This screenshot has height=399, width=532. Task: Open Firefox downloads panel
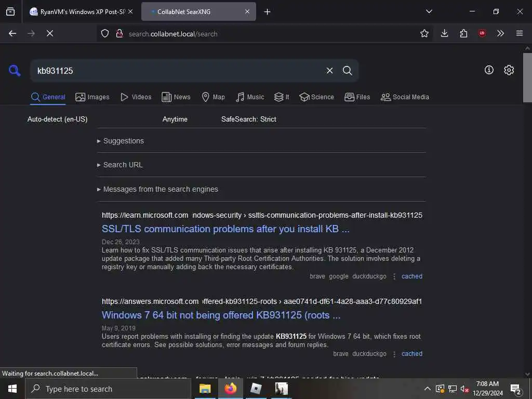(445, 33)
